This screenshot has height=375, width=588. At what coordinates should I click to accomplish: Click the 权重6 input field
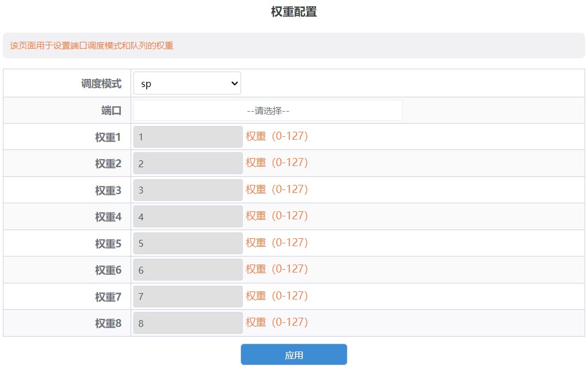coord(188,270)
